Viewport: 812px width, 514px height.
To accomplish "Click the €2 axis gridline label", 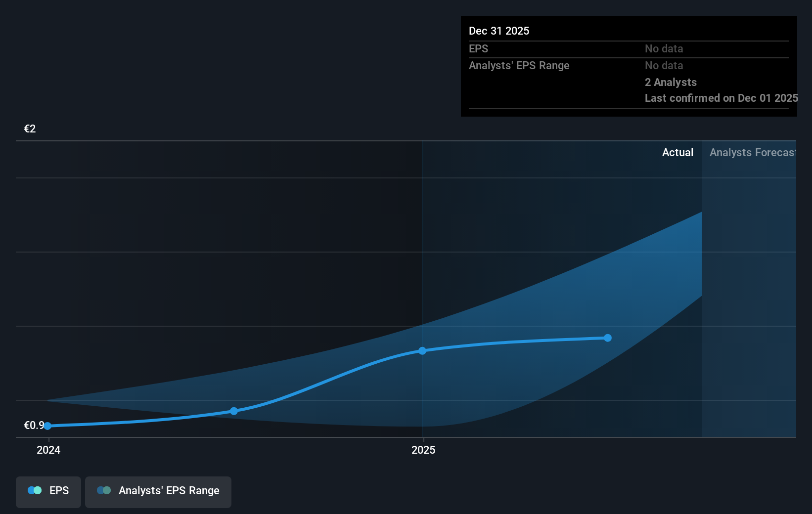I will [x=29, y=128].
